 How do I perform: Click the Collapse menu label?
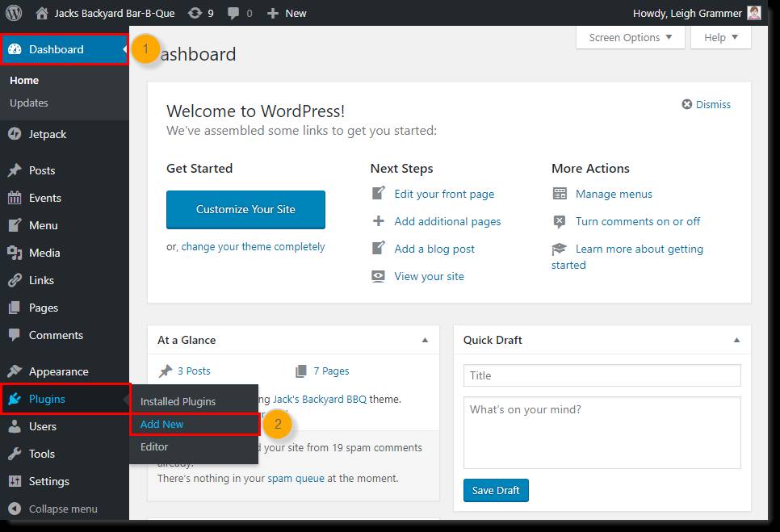[63, 509]
